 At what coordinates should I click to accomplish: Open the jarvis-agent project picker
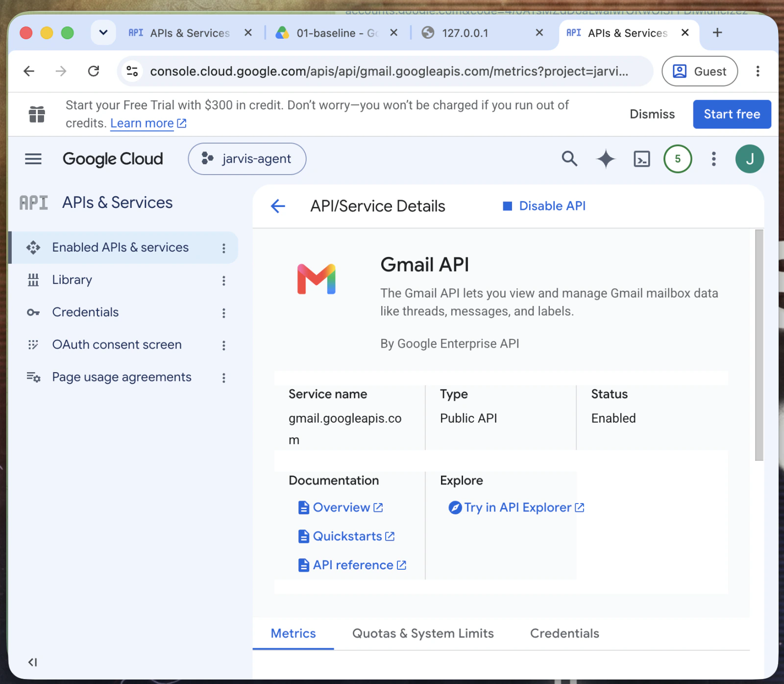[247, 159]
